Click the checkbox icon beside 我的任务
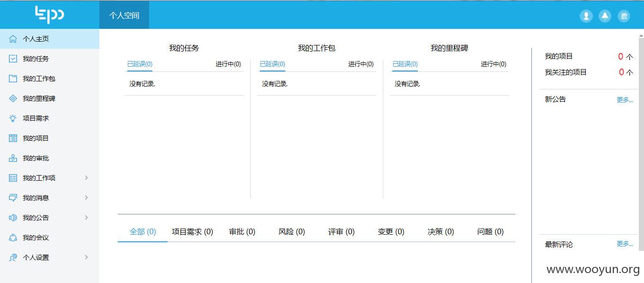 tap(13, 59)
